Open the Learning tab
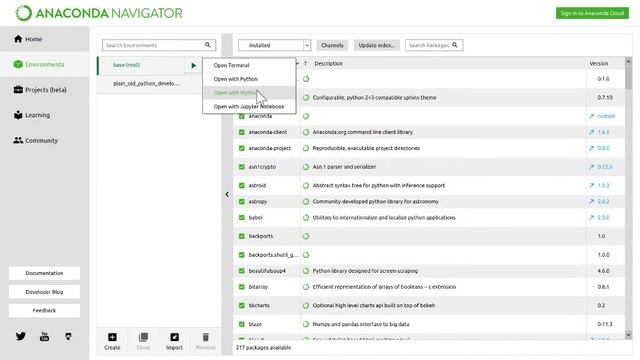Viewport: 640px width, 360px height. click(44, 115)
